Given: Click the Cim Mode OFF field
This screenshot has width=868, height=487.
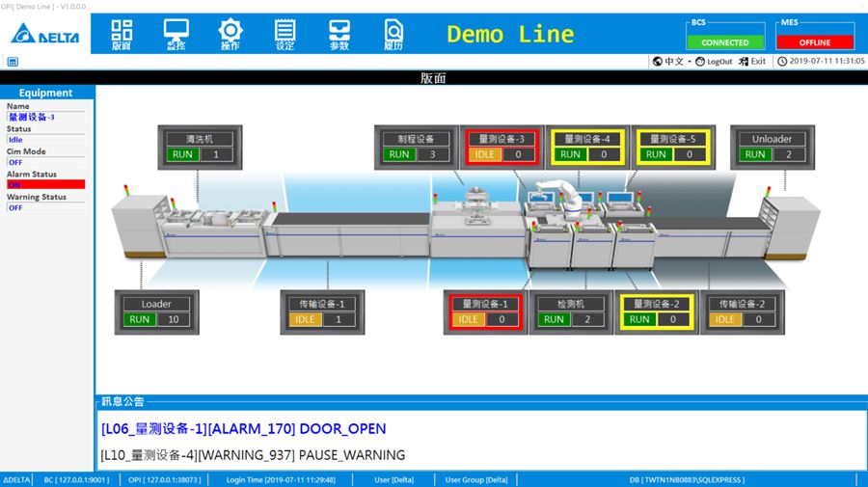Looking at the screenshot, I should (46, 162).
